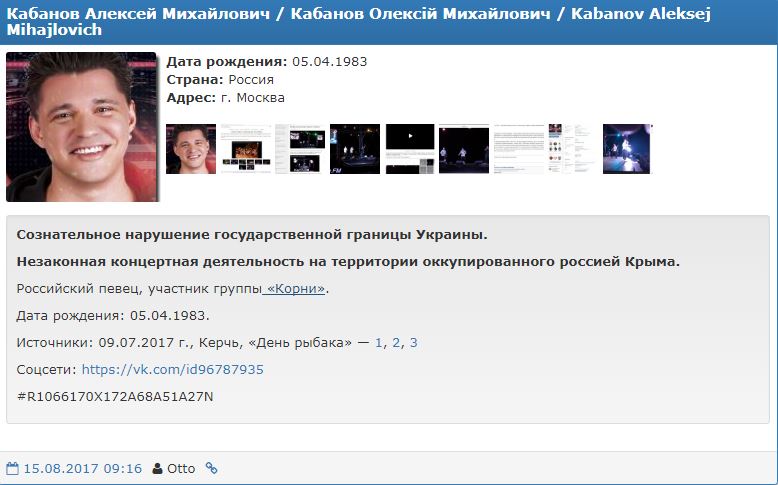Open source link 3 for Керчь event
This screenshot has height=485, width=778.
coord(413,343)
